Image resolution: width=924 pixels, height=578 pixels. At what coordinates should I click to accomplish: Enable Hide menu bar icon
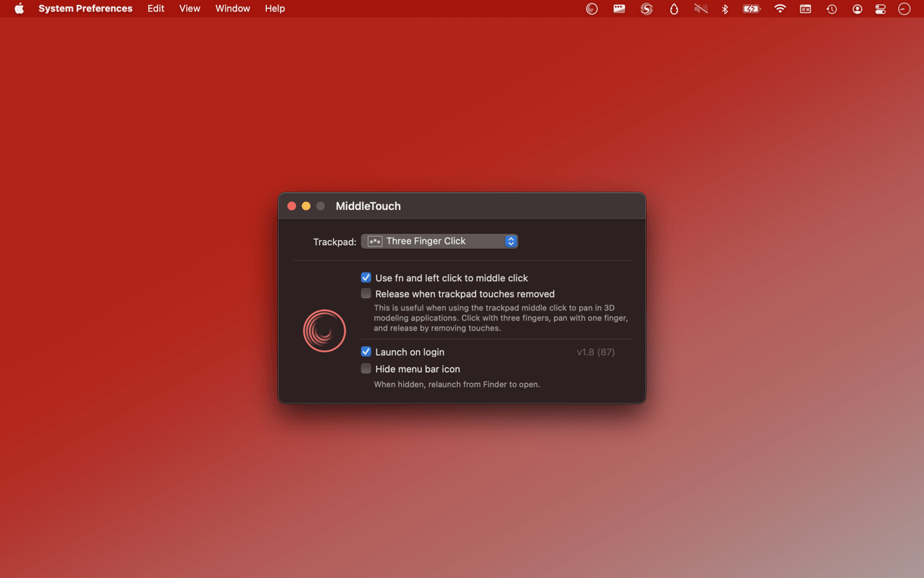pyautogui.click(x=366, y=369)
